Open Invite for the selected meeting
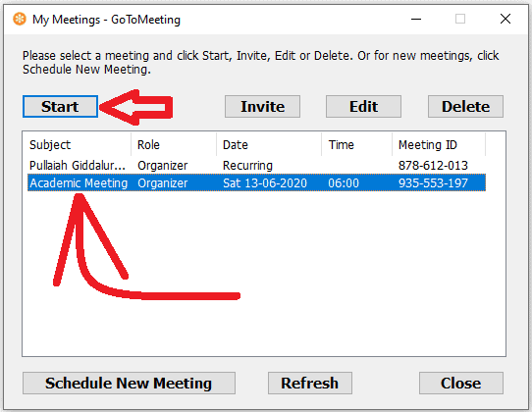532x412 pixels. point(262,107)
